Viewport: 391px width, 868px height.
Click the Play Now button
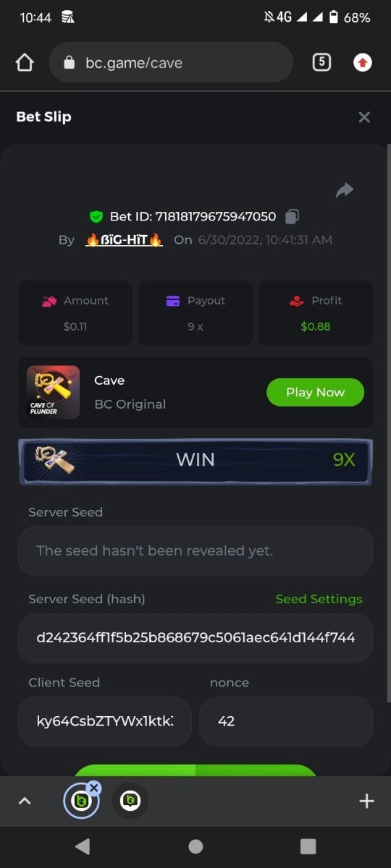[x=315, y=392]
